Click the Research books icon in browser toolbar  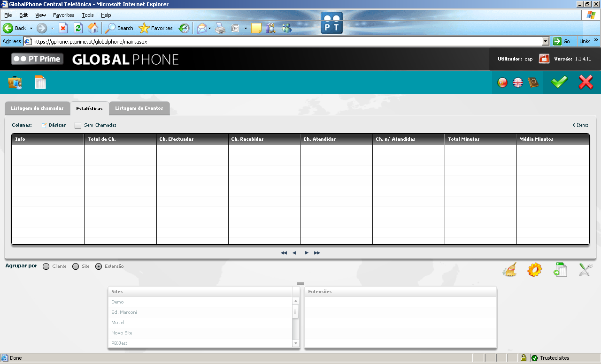(271, 28)
